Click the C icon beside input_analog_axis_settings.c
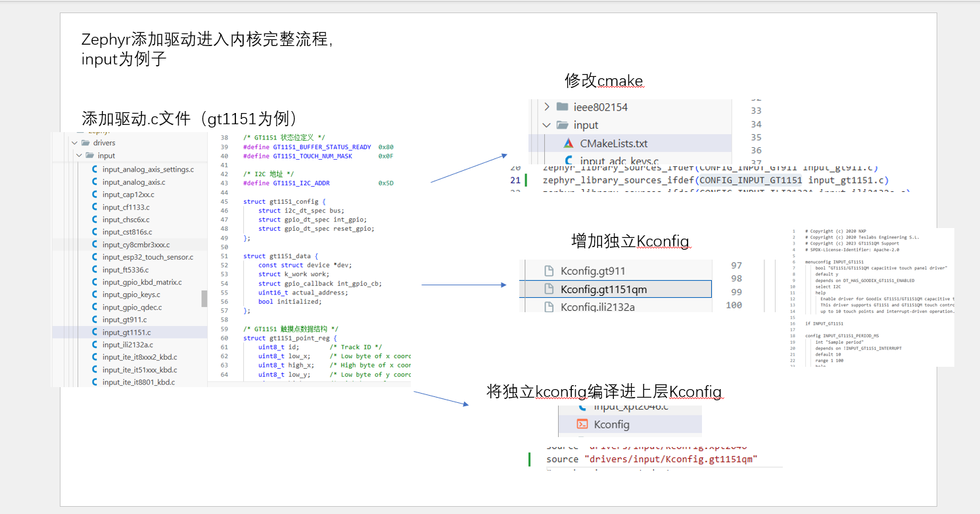Viewport: 980px width, 514px height. click(96, 170)
